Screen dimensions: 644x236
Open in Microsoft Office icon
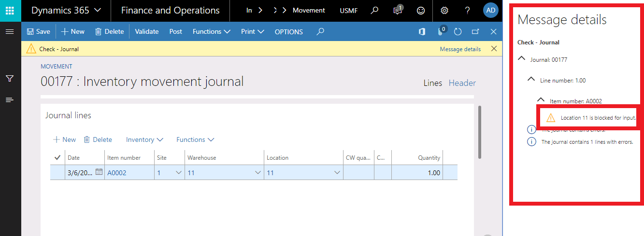422,31
